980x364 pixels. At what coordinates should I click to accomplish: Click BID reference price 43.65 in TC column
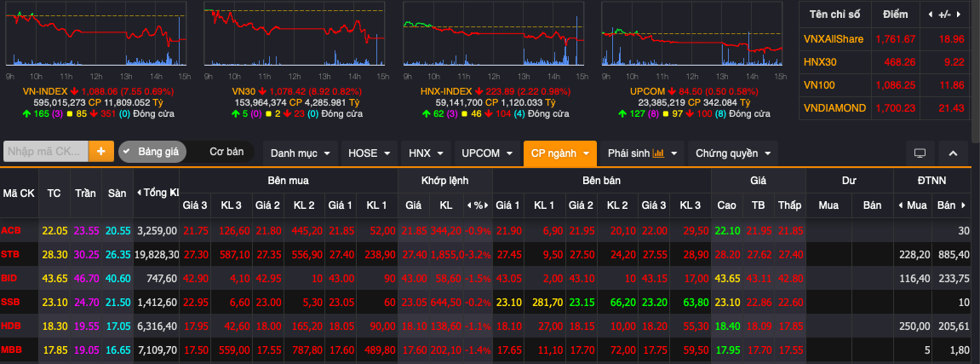pyautogui.click(x=54, y=278)
